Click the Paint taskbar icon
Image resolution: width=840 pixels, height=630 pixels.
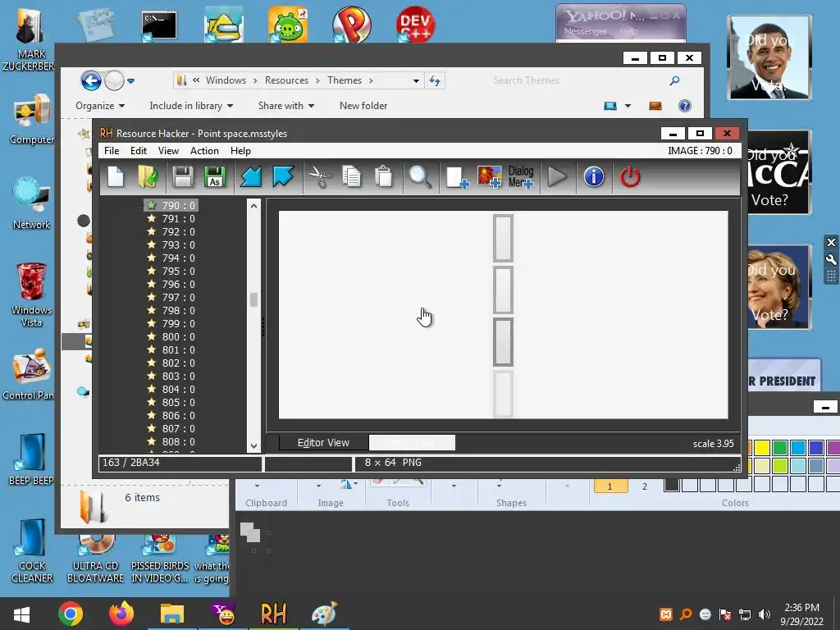(325, 614)
